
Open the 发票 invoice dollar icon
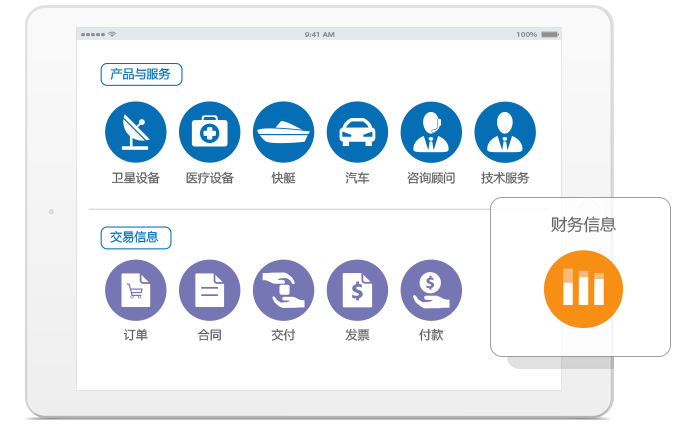pyautogui.click(x=357, y=290)
